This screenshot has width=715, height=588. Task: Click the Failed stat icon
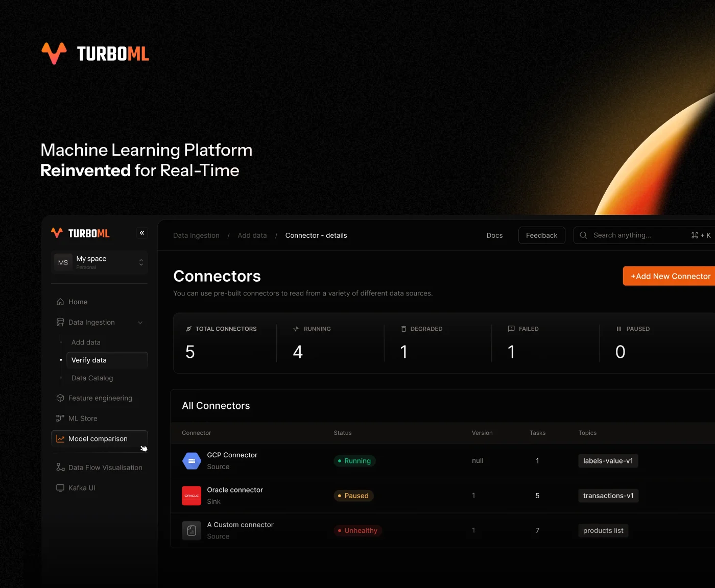coord(511,329)
